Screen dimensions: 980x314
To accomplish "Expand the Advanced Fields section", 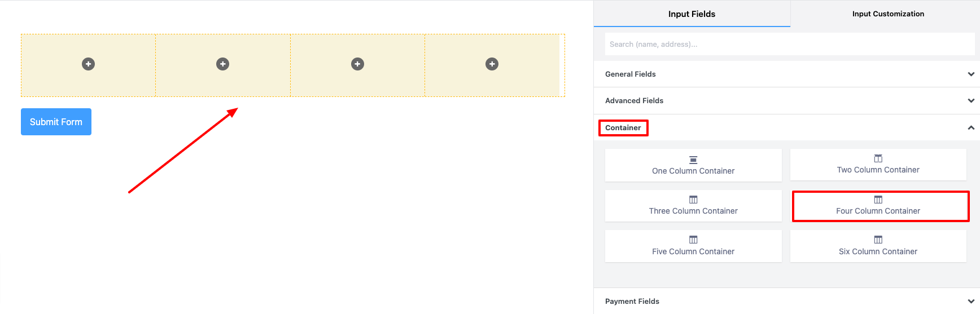I will click(787, 100).
